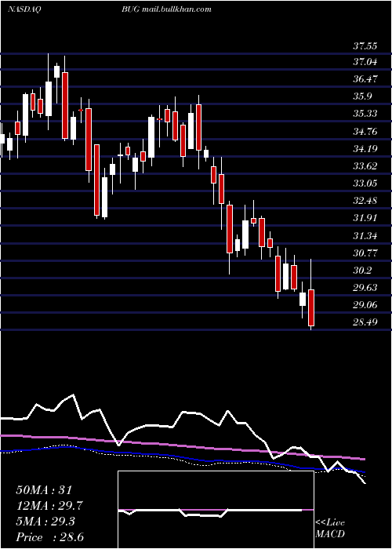Click the 5MA : 29.3 reading

[x=46, y=522]
